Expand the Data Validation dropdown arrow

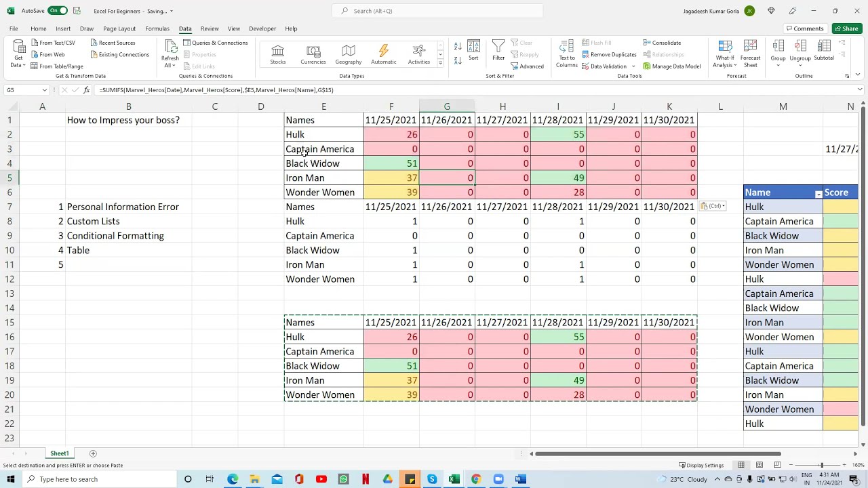point(633,66)
